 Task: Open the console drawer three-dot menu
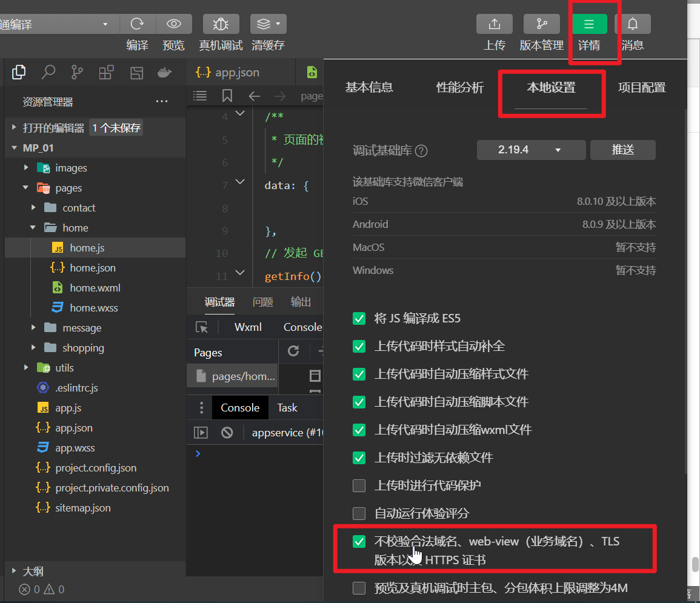[x=201, y=407]
